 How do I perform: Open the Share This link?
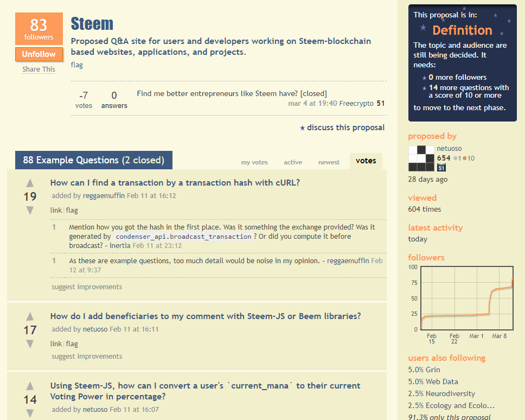pos(39,69)
